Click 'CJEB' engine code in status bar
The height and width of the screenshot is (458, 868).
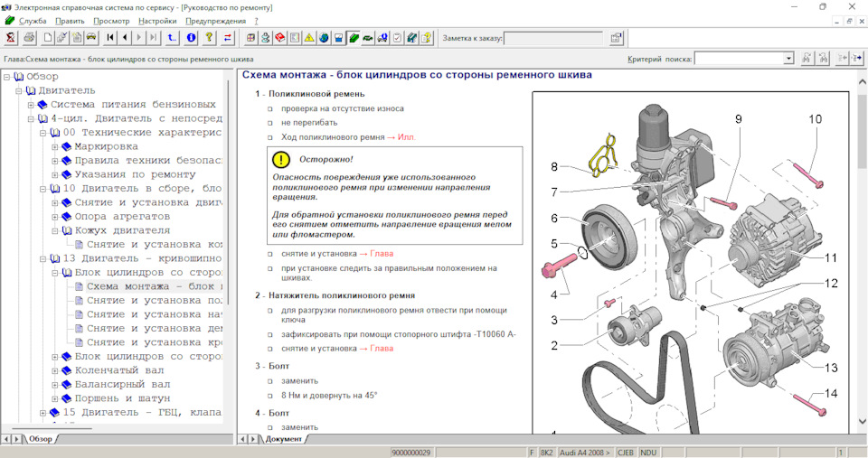625,453
